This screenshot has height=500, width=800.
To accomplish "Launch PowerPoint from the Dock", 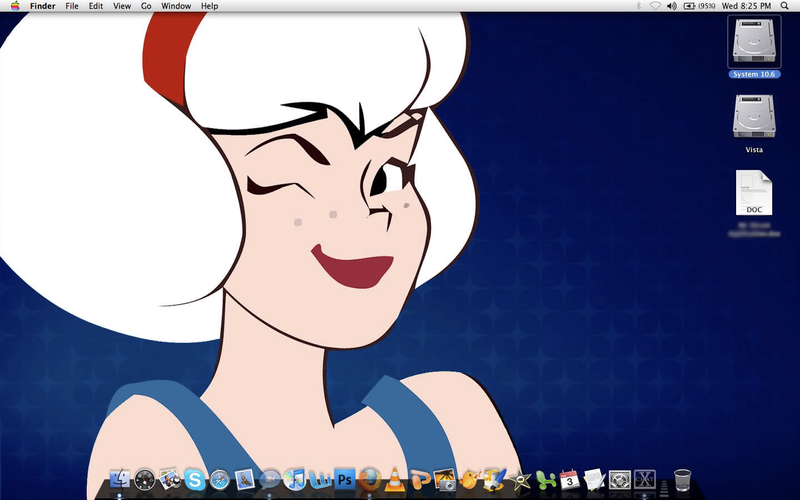I will click(x=420, y=480).
